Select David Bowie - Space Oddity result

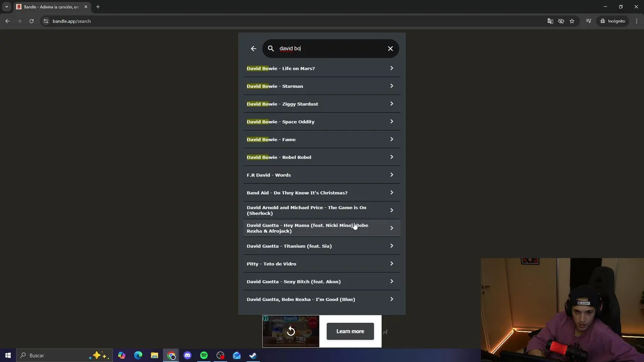point(322,122)
